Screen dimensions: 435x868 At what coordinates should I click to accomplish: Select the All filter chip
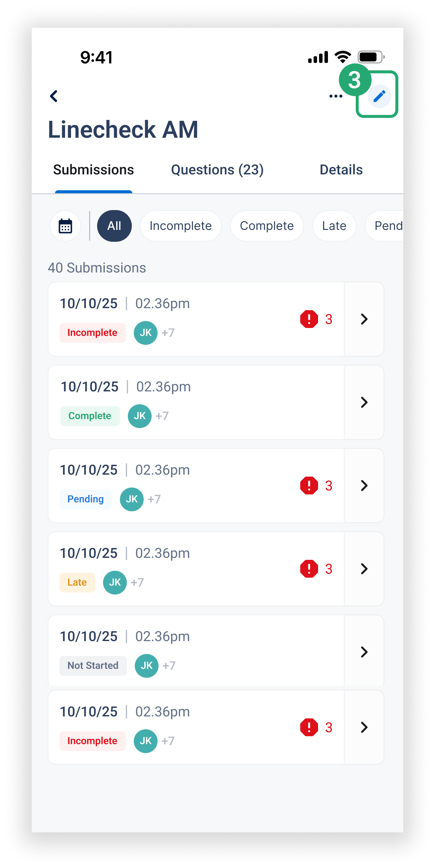[114, 226]
